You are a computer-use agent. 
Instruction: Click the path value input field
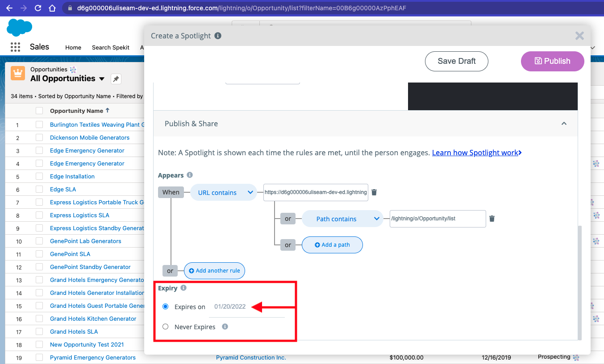tap(437, 219)
